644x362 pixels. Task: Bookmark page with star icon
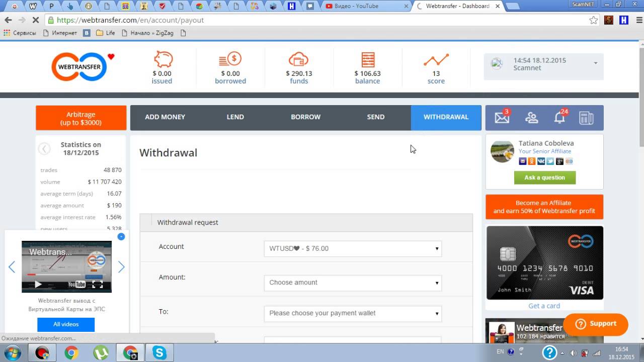[x=594, y=20]
